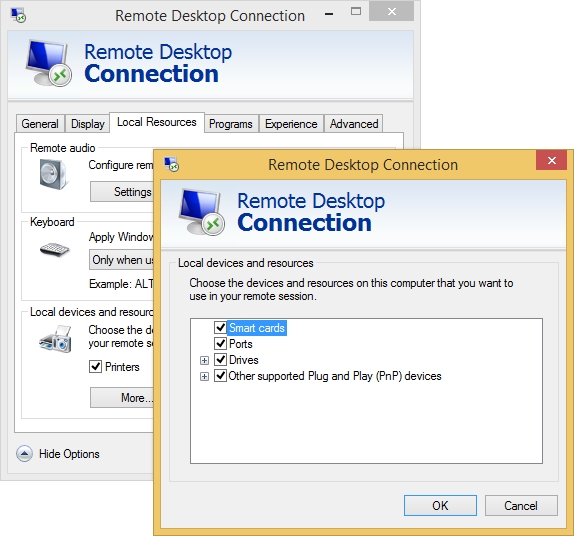Image resolution: width=574 pixels, height=536 pixels.
Task: Click the More... button under Printers
Action: click(122, 398)
